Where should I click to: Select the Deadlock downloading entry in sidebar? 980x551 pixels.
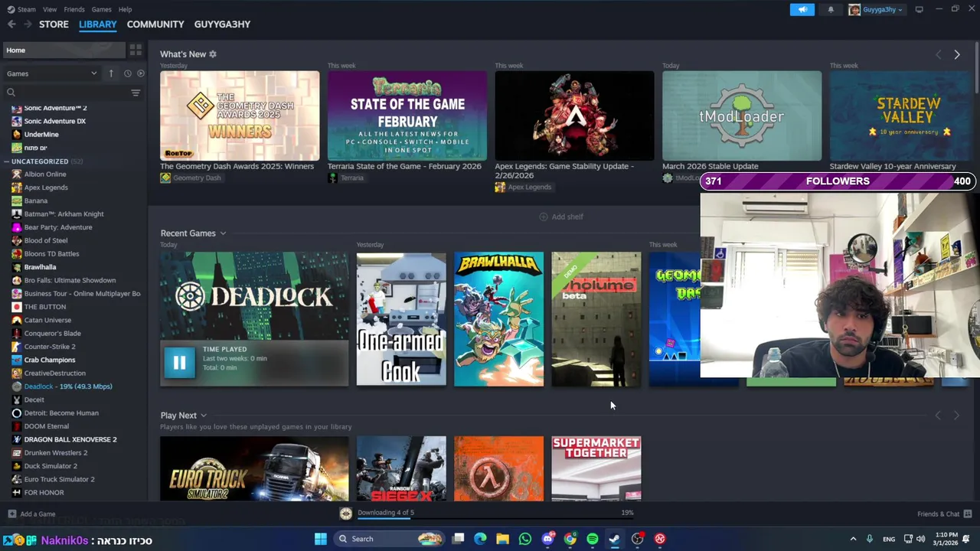67,386
